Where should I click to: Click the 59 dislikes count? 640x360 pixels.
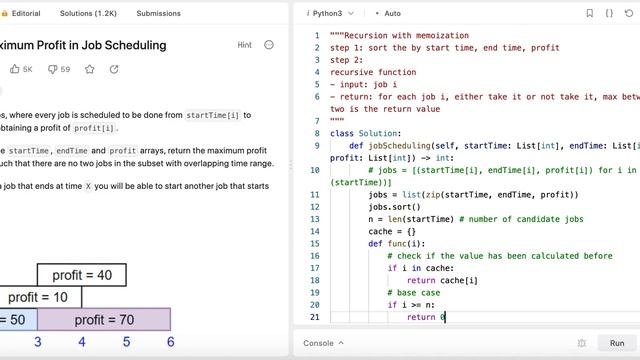pos(65,69)
